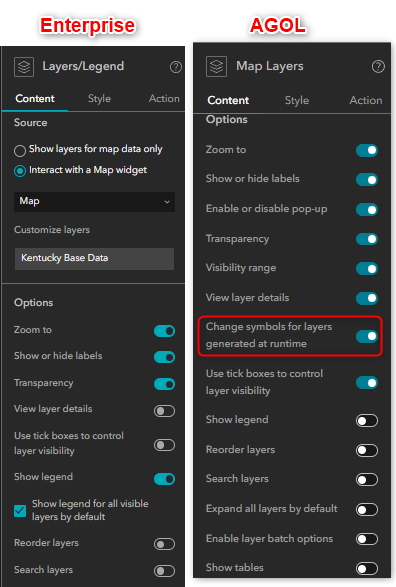Disable tick boxes layer visibility in the AGOL panel
Viewport: 396px width, 587px height.
point(367,383)
